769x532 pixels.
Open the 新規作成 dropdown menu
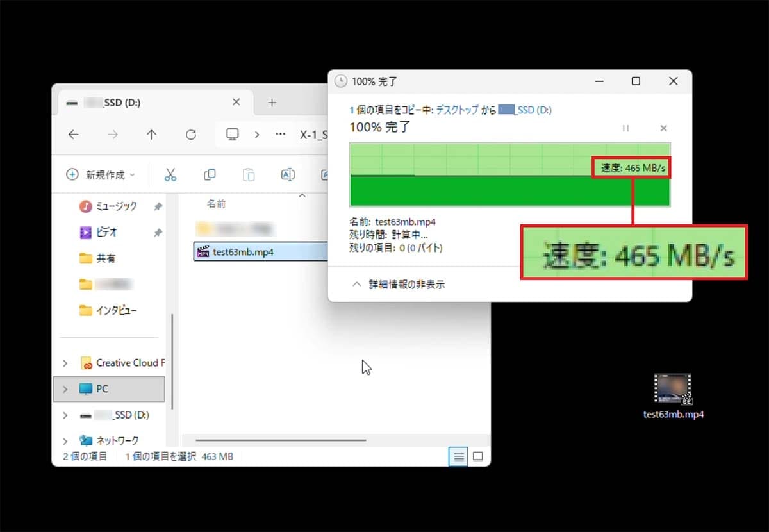click(x=101, y=174)
